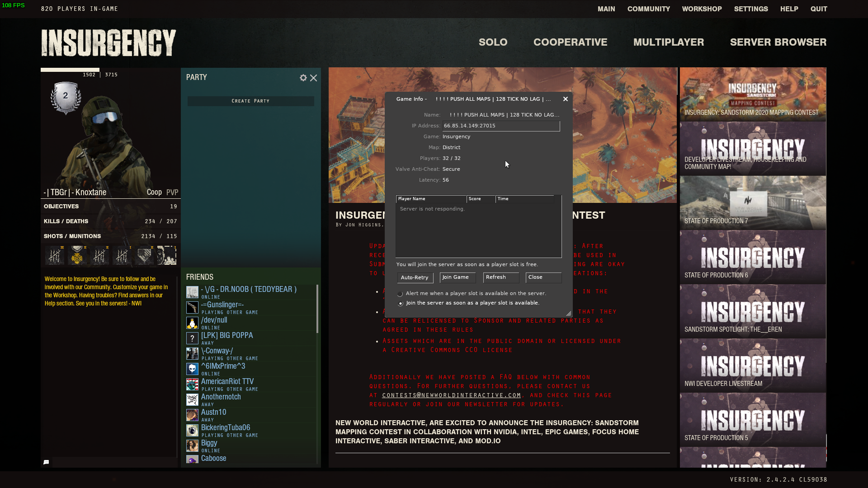This screenshot has width=868, height=488.
Task: Click the Insurgency logo
Action: coord(108,43)
